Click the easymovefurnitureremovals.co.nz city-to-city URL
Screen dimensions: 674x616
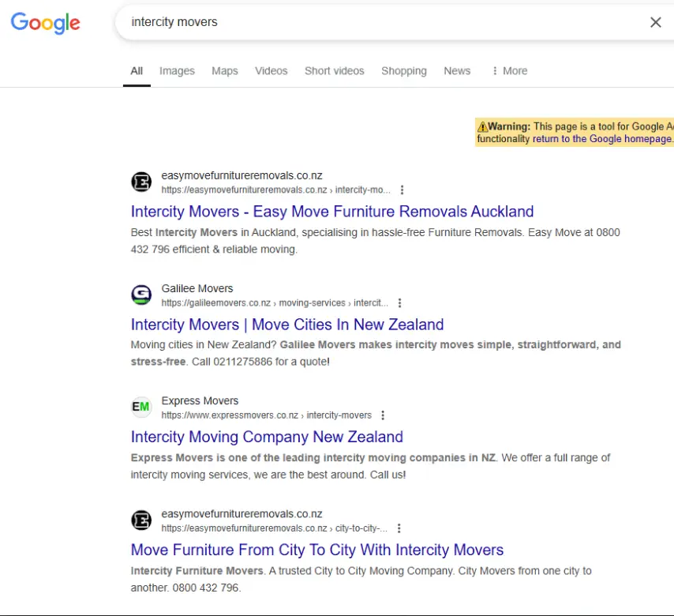pyautogui.click(x=274, y=528)
